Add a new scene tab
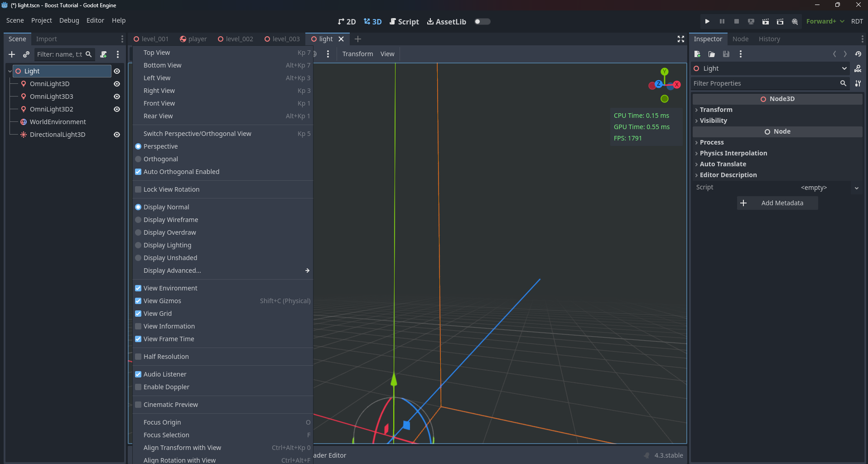868x464 pixels. click(x=358, y=39)
